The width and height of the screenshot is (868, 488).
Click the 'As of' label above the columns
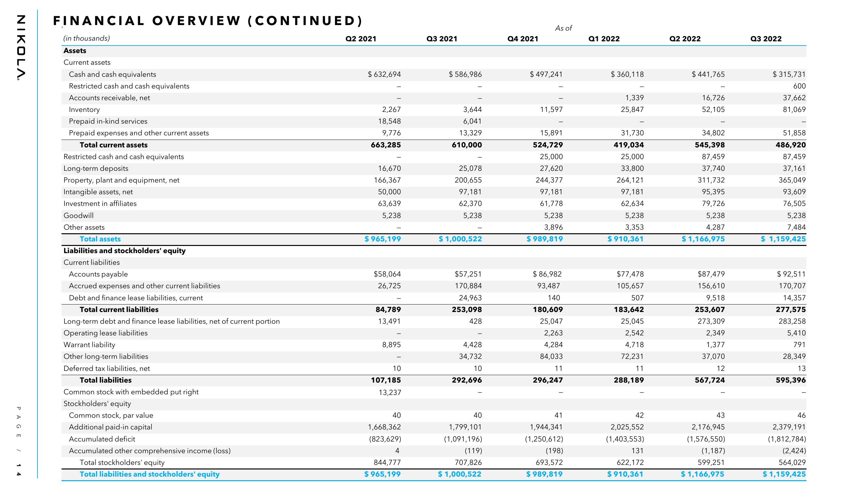(563, 28)
